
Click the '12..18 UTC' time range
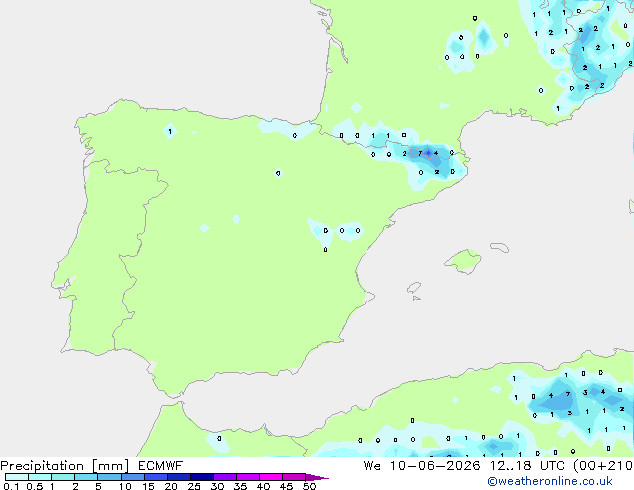coord(526,466)
